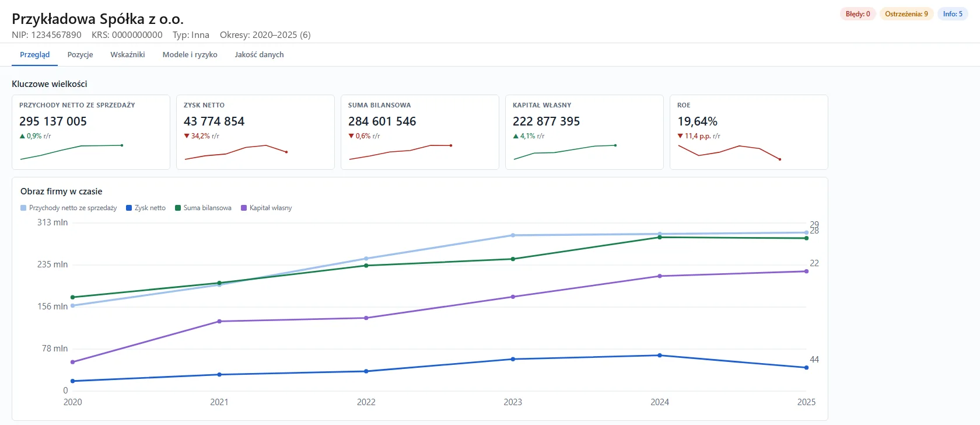Image resolution: width=980 pixels, height=425 pixels.
Task: Open the ROE 19,64% card
Action: [x=749, y=133]
